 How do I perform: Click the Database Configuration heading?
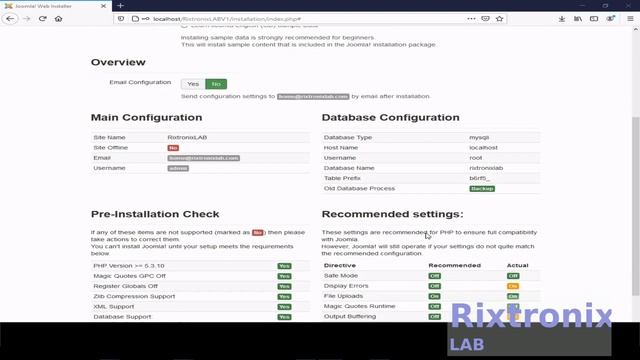tap(390, 118)
